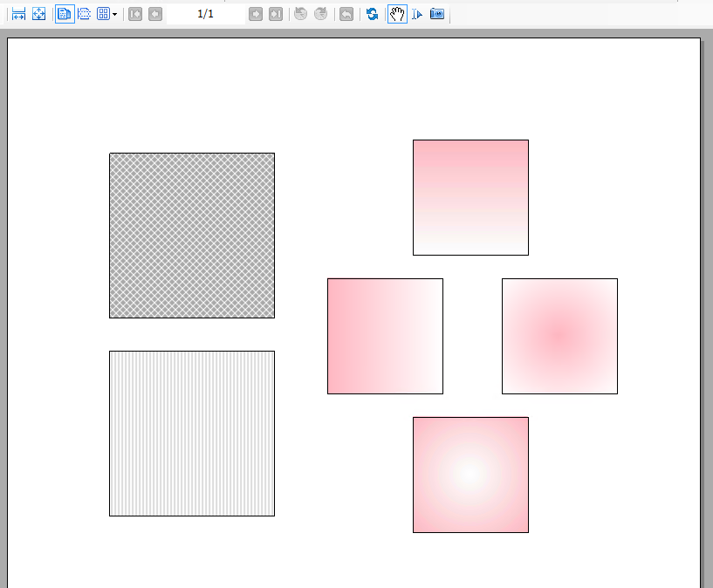Screen dimensions: 713x588
Task: Go to the next page
Action: pos(256,14)
